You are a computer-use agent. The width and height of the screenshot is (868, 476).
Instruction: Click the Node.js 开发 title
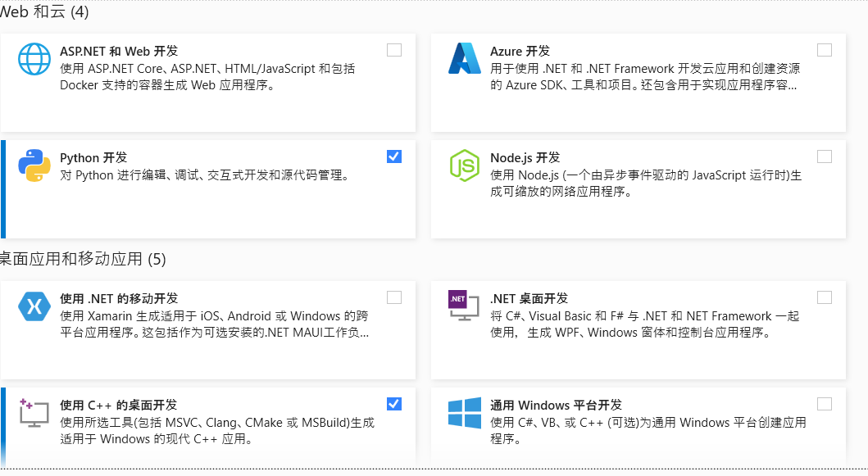click(525, 158)
